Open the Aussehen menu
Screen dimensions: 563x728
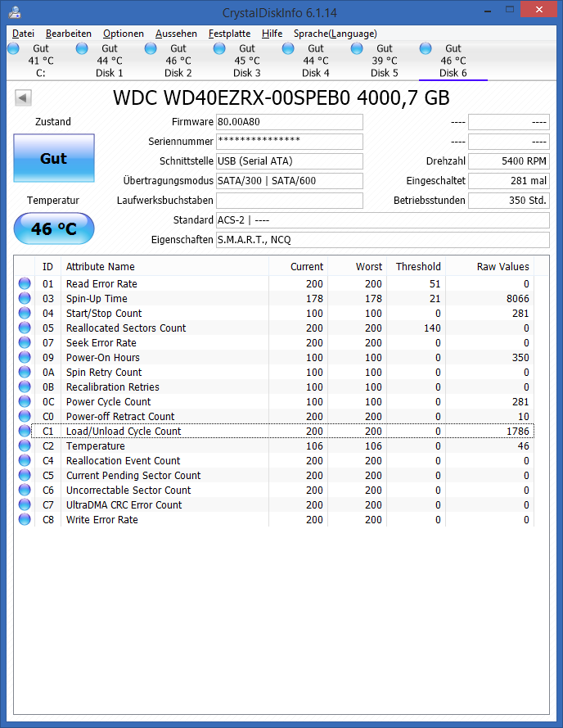(x=176, y=34)
